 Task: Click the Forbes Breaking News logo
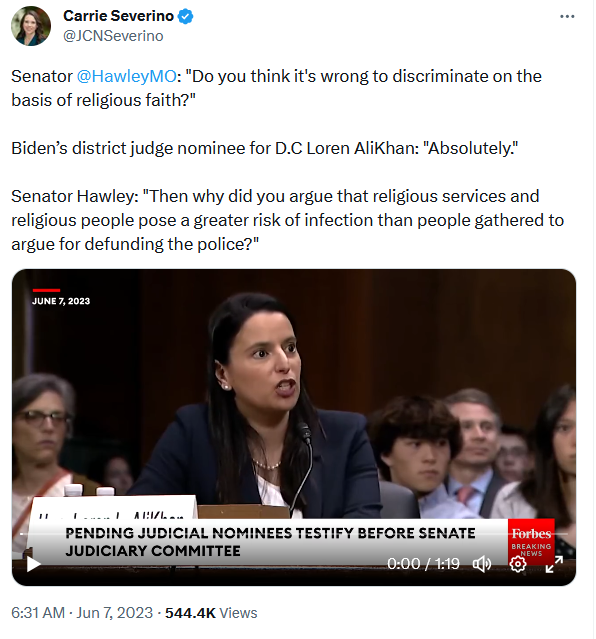[x=531, y=542]
